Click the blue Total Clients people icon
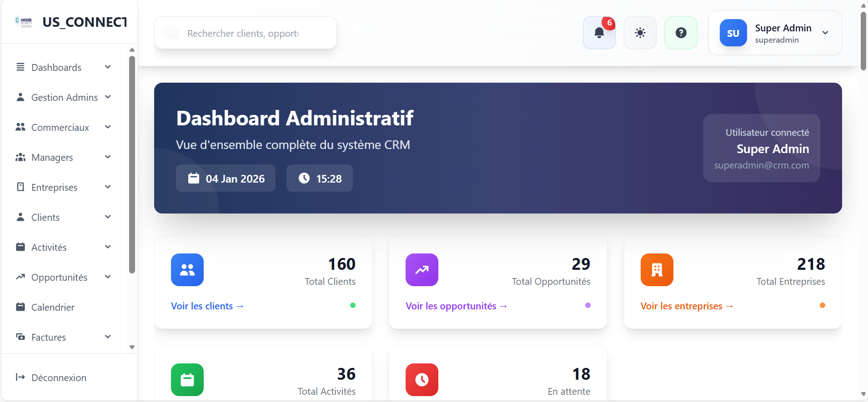The width and height of the screenshot is (868, 402). [x=187, y=270]
